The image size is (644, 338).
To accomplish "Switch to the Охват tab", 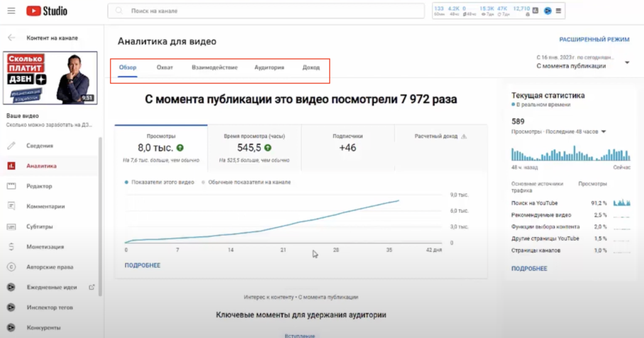I will click(164, 67).
